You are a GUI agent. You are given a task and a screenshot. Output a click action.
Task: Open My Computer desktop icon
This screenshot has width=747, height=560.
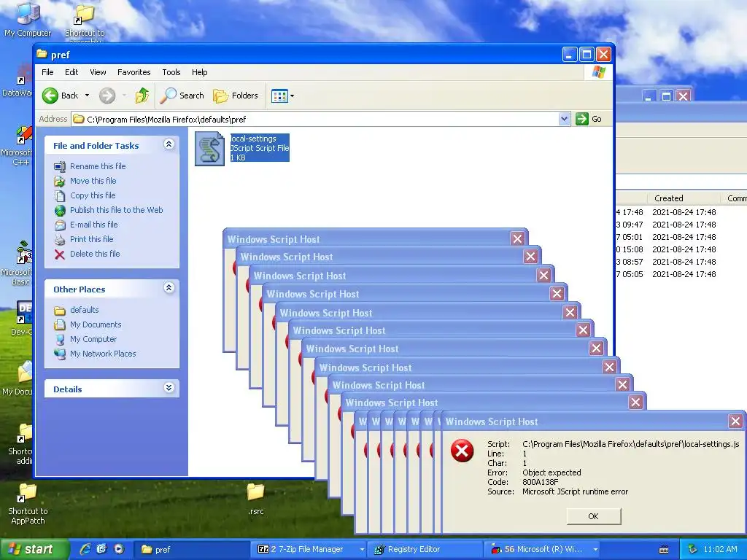point(28,19)
